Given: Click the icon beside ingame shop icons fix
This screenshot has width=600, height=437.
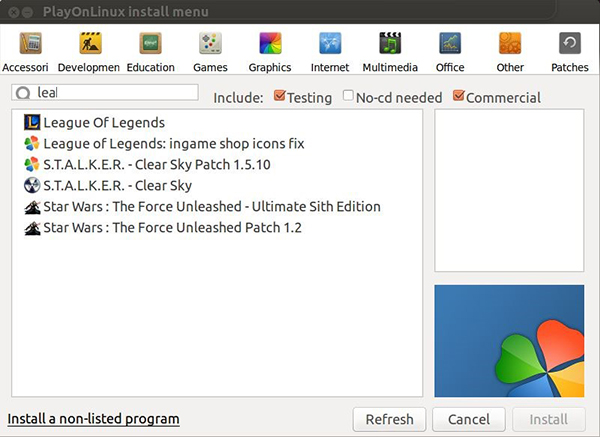Looking at the screenshot, I should click(32, 143).
